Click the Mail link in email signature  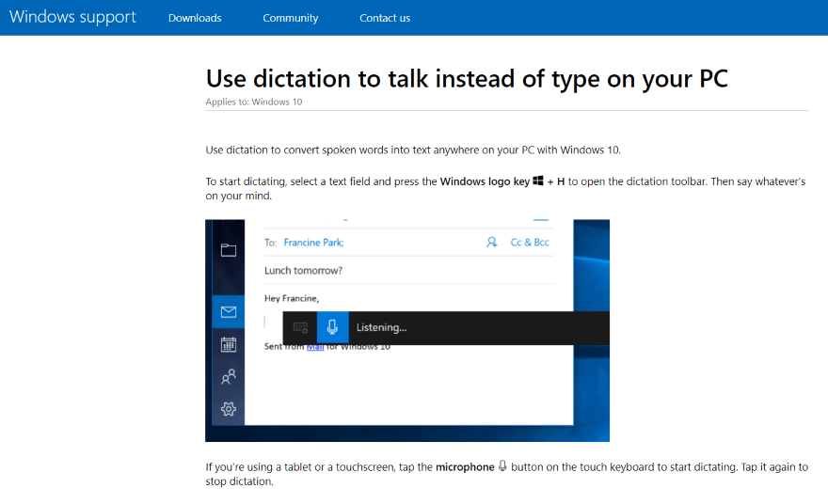[x=315, y=347]
